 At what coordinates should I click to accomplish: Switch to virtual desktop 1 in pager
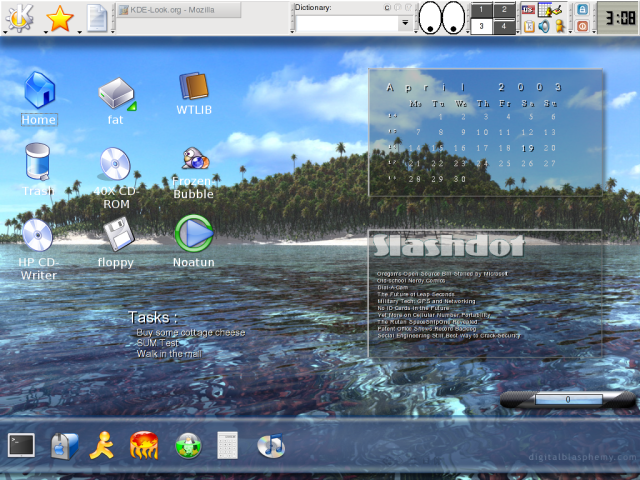click(481, 10)
